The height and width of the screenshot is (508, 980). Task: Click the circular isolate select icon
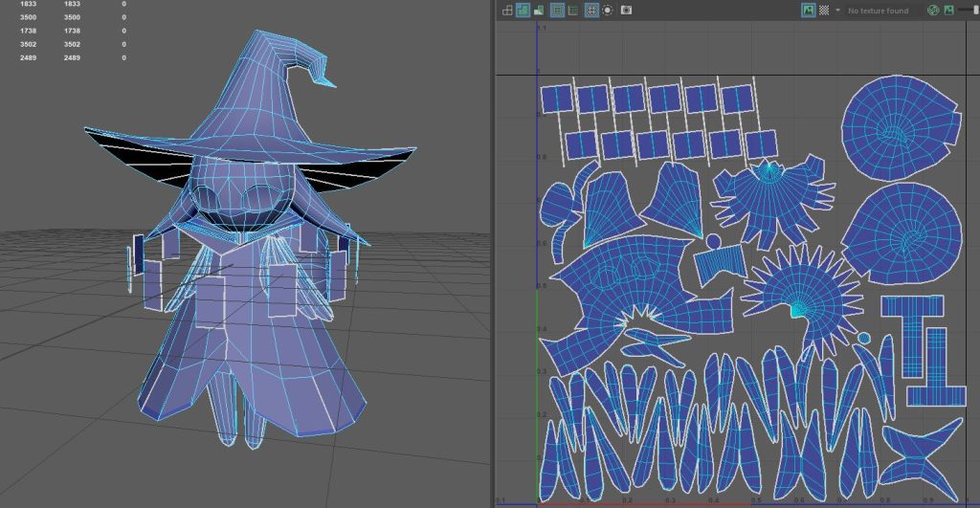coord(608,10)
